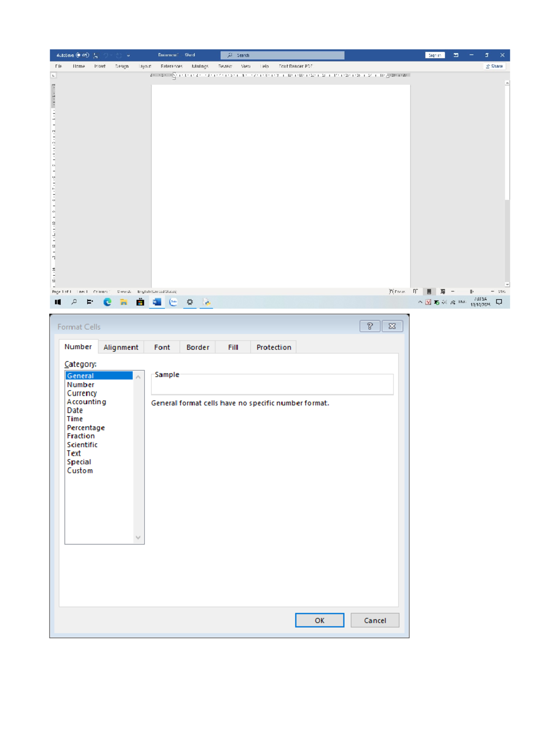Open the Protection tab in Format Cells
This screenshot has width=560, height=747.
tap(273, 347)
